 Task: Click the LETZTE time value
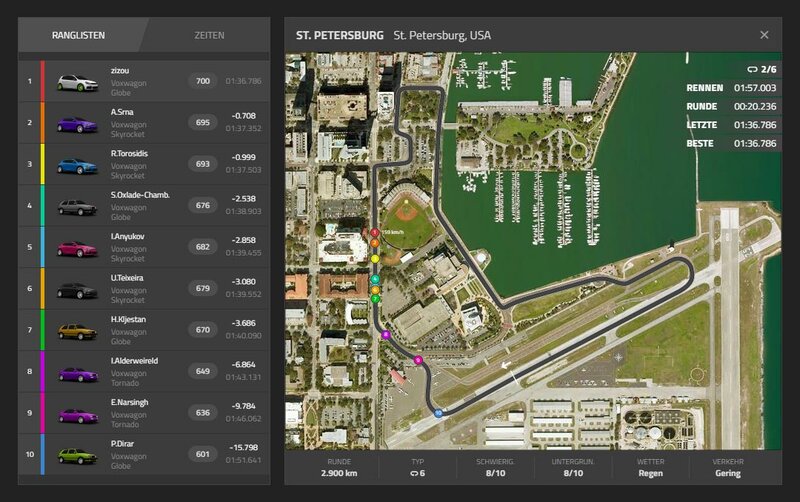pos(755,125)
